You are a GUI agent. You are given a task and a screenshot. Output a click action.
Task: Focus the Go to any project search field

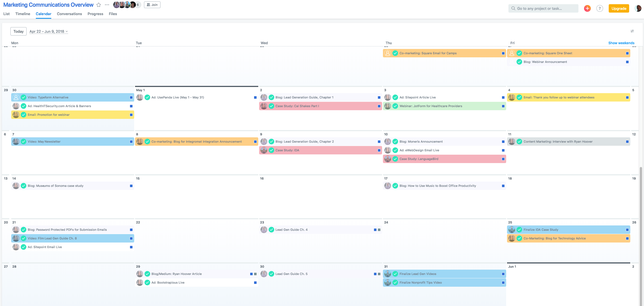[x=543, y=8]
